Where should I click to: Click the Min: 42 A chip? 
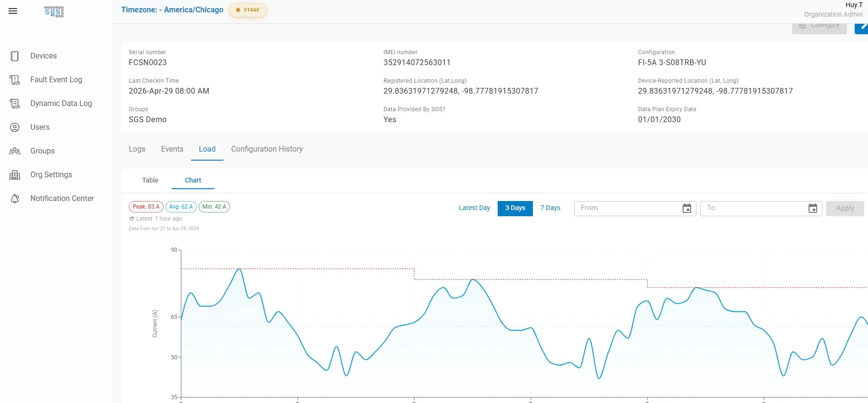pos(214,207)
